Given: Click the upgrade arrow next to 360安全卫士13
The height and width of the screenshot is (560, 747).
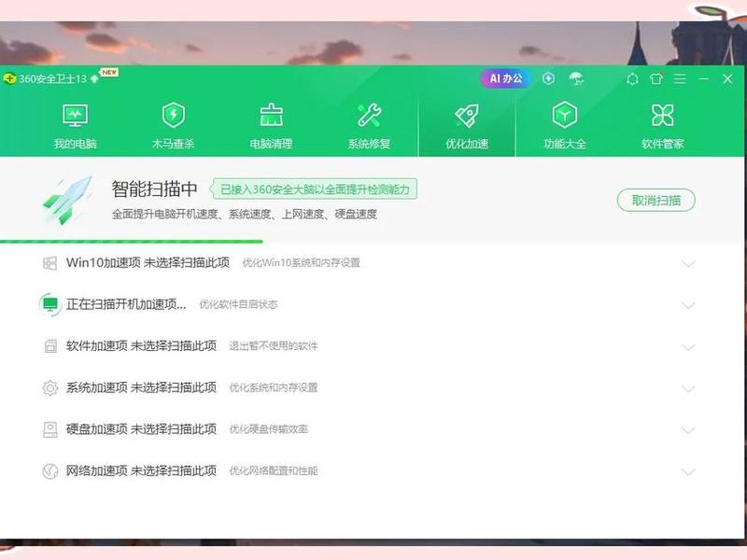Looking at the screenshot, I should (95, 78).
